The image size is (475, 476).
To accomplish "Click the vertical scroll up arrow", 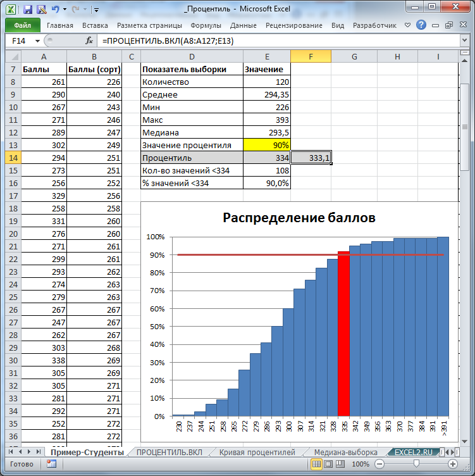I will (464, 61).
